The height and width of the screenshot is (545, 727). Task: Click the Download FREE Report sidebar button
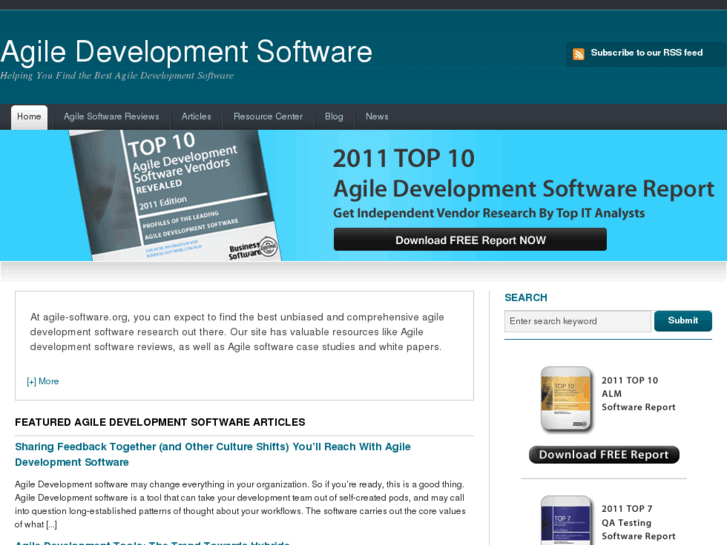tap(604, 455)
